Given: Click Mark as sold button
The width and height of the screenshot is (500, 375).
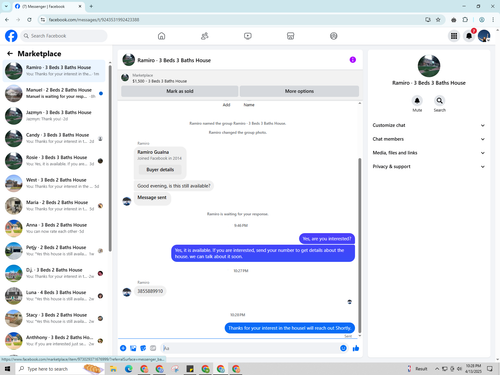Looking at the screenshot, I should [x=180, y=91].
